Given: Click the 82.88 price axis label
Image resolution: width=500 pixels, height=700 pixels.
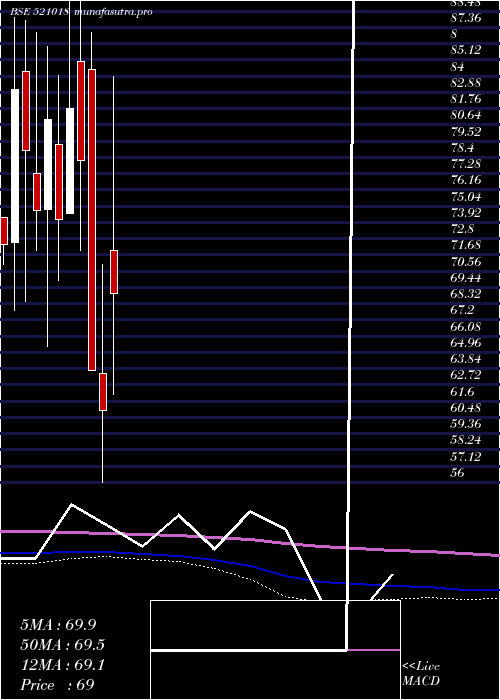Looking at the screenshot, I should (x=466, y=83).
